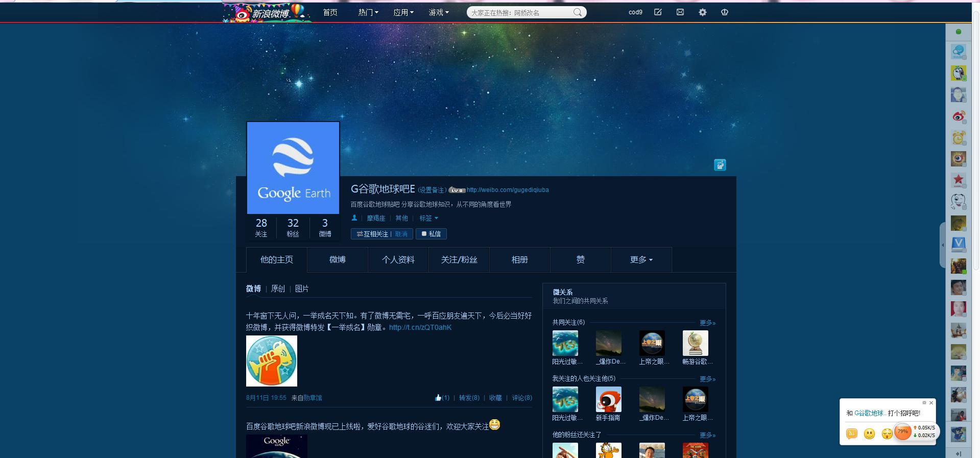The height and width of the screenshot is (458, 980).
Task: Filter posts by 原创
Action: 278,289
